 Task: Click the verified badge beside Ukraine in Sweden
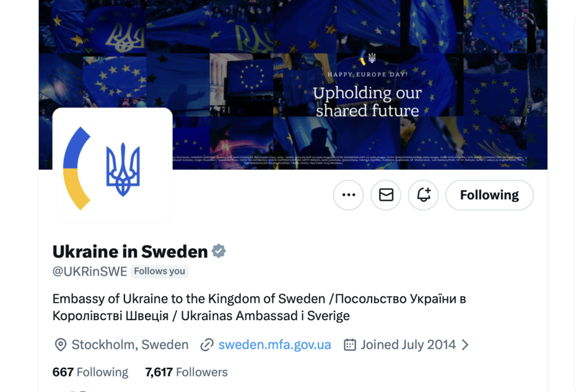click(219, 252)
